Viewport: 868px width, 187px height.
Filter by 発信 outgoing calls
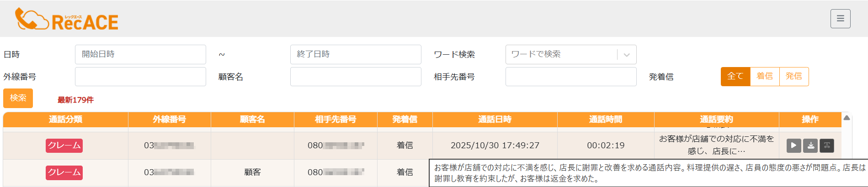(794, 77)
